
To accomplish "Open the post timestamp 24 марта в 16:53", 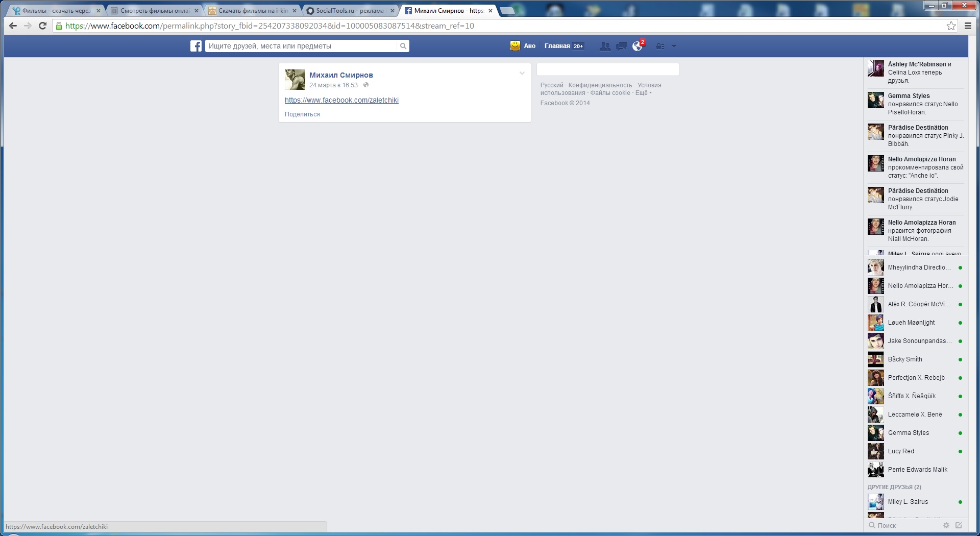I will [333, 85].
